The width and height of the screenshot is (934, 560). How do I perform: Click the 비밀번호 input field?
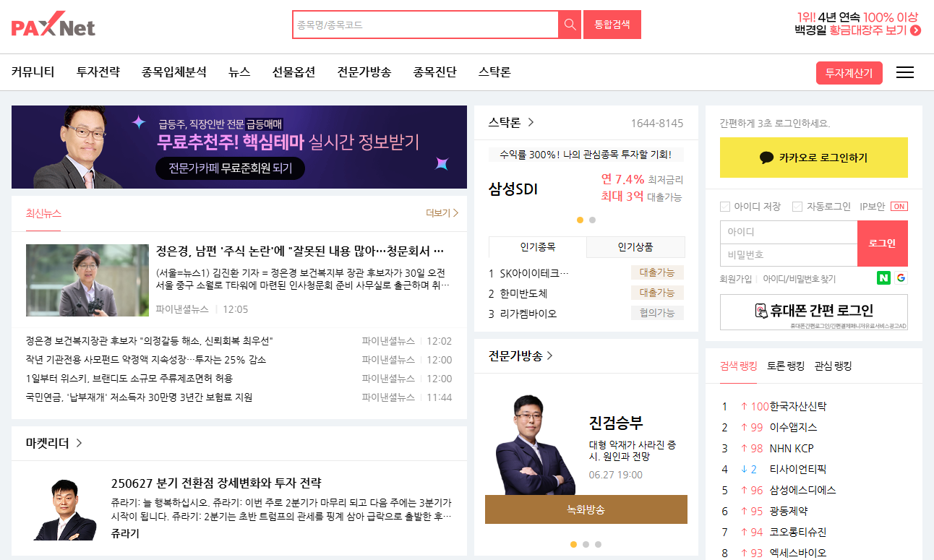pos(789,255)
